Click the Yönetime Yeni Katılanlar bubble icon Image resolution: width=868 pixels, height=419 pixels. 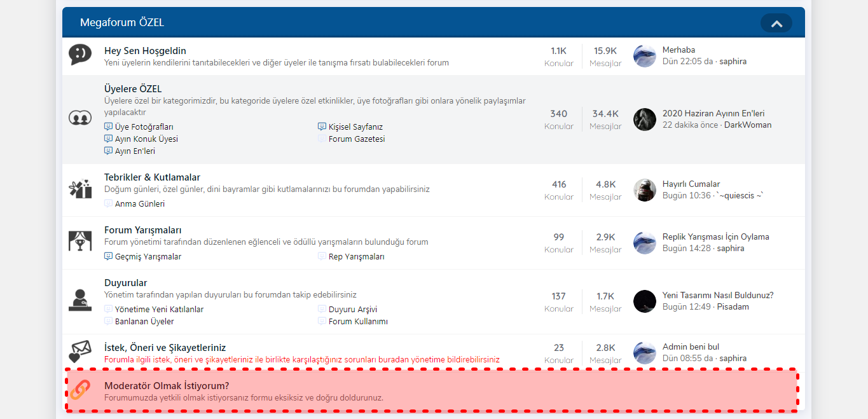click(108, 309)
